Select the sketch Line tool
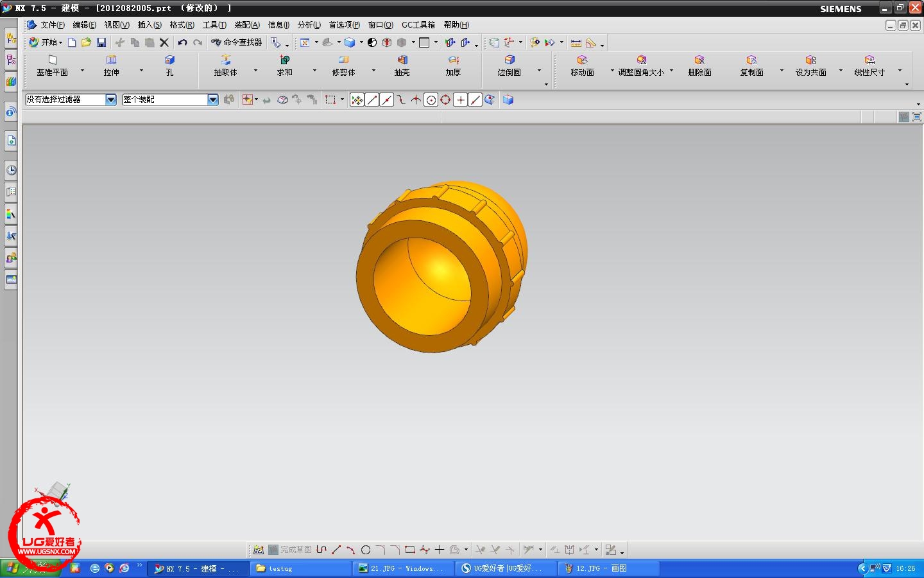The image size is (924, 578). tap(336, 550)
